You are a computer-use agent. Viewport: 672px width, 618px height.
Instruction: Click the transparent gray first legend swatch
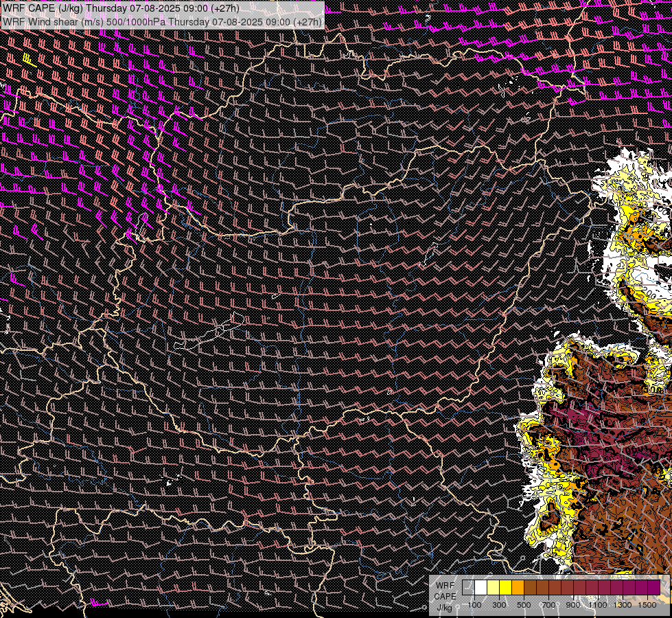(468, 587)
